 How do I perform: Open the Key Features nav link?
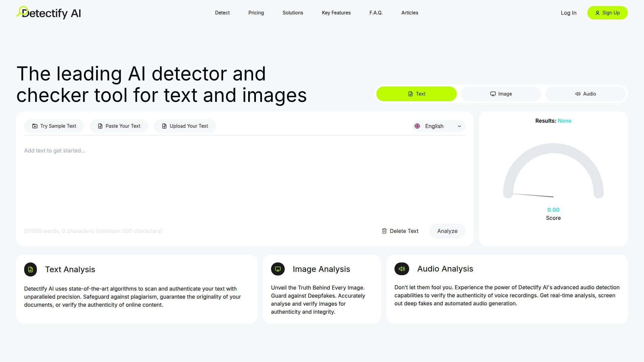(336, 13)
